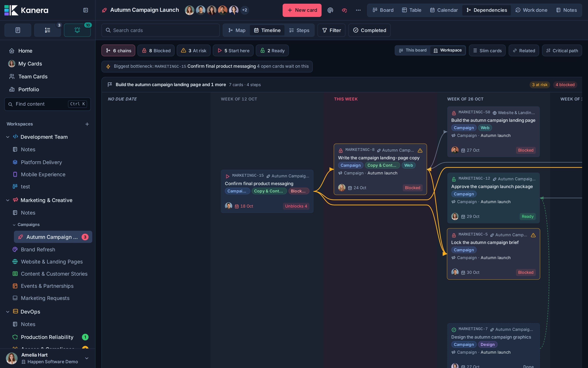This screenshot has width=588, height=368.
Task: Toggle Related cards display
Action: pyautogui.click(x=524, y=51)
